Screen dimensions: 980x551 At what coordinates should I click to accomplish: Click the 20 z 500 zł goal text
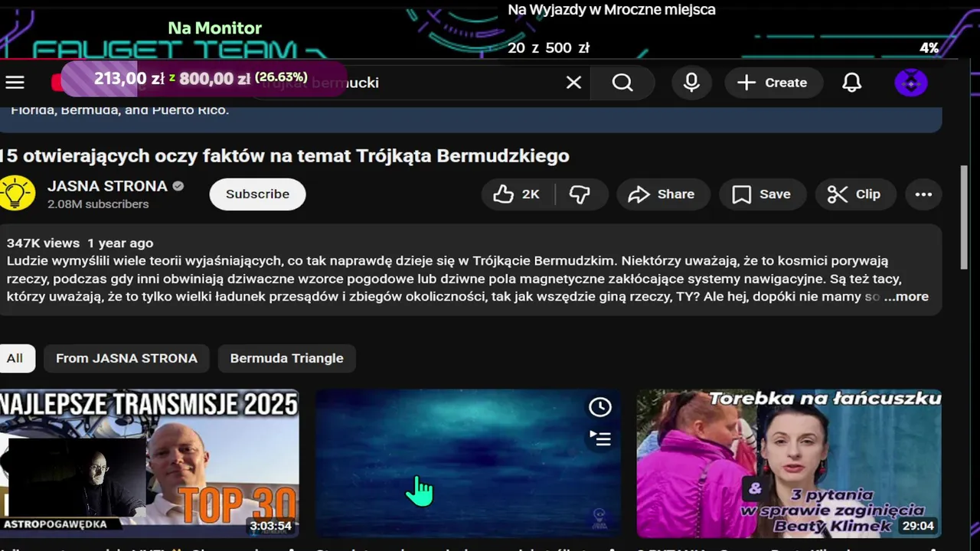click(548, 47)
